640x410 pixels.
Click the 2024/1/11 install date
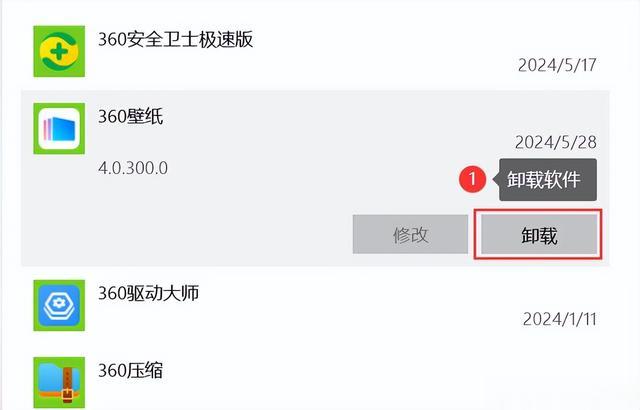[560, 319]
